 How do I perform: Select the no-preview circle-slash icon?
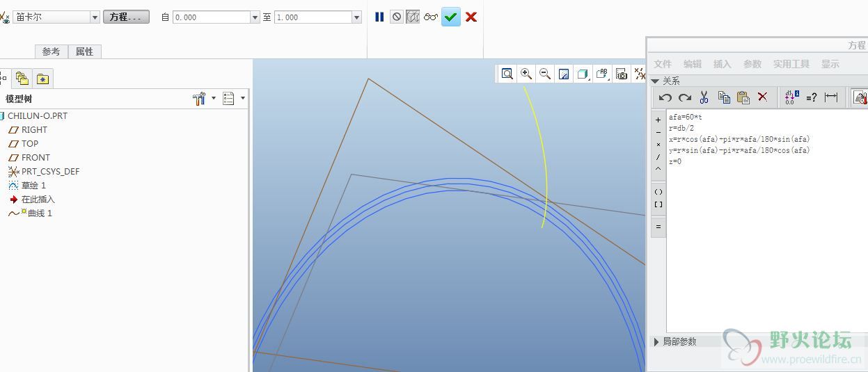(x=397, y=17)
